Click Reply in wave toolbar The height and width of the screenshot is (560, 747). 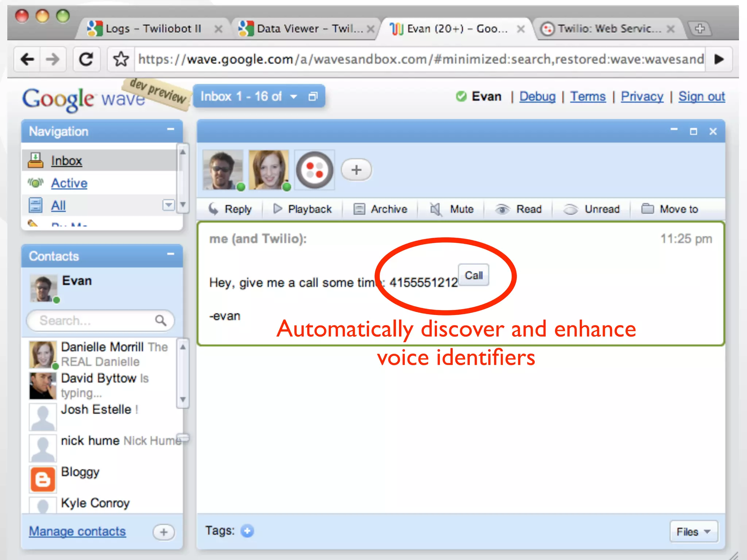[230, 209]
